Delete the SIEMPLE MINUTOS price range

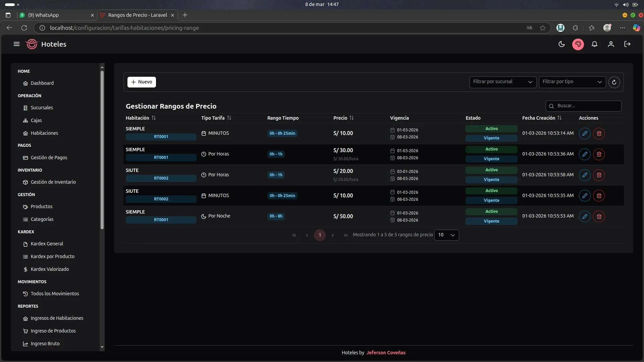[x=599, y=133]
